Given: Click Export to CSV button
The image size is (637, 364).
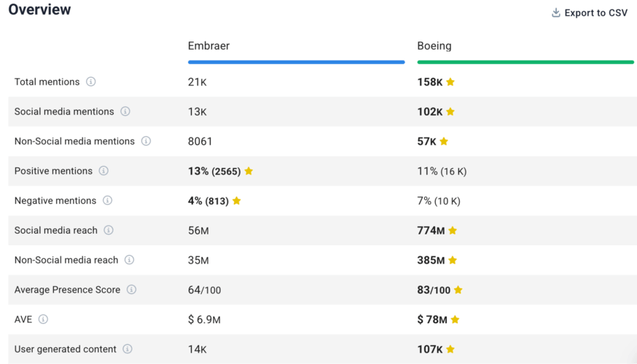Looking at the screenshot, I should (x=590, y=13).
